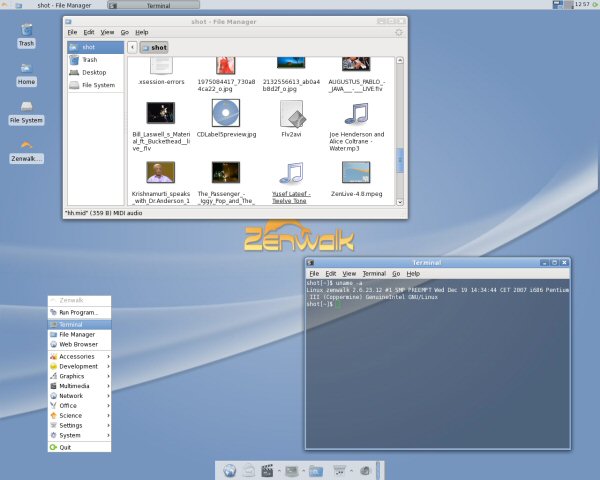Click the clapperboard media player panel icon

268,470
